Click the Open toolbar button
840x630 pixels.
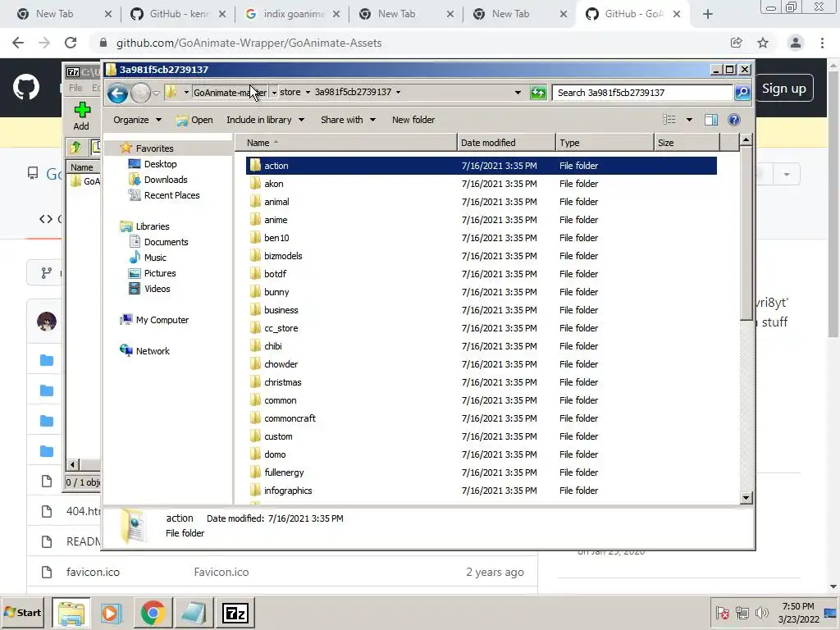click(x=194, y=120)
